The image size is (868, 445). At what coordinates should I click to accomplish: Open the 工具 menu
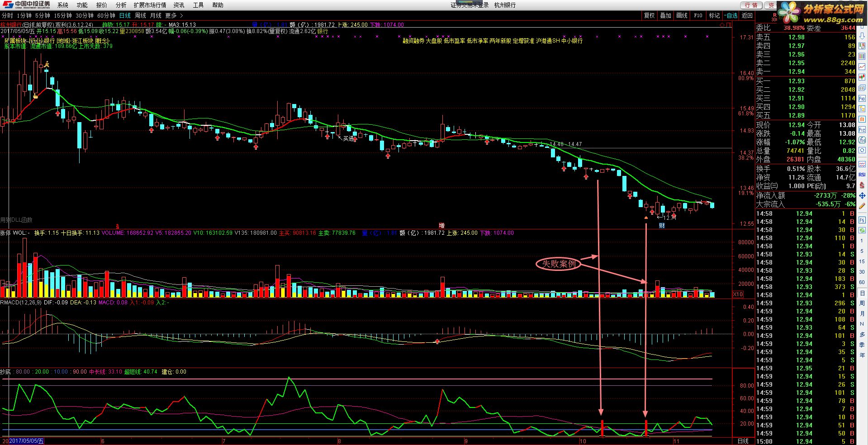click(x=198, y=5)
